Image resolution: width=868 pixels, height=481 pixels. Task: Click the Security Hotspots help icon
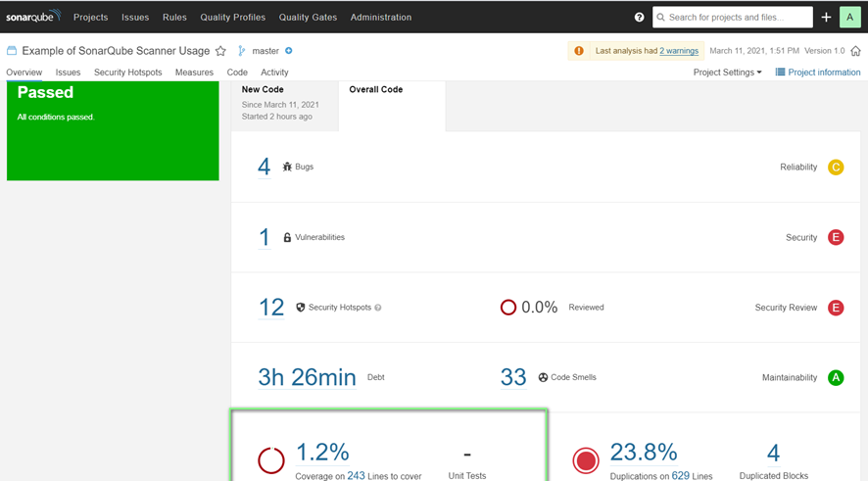377,308
